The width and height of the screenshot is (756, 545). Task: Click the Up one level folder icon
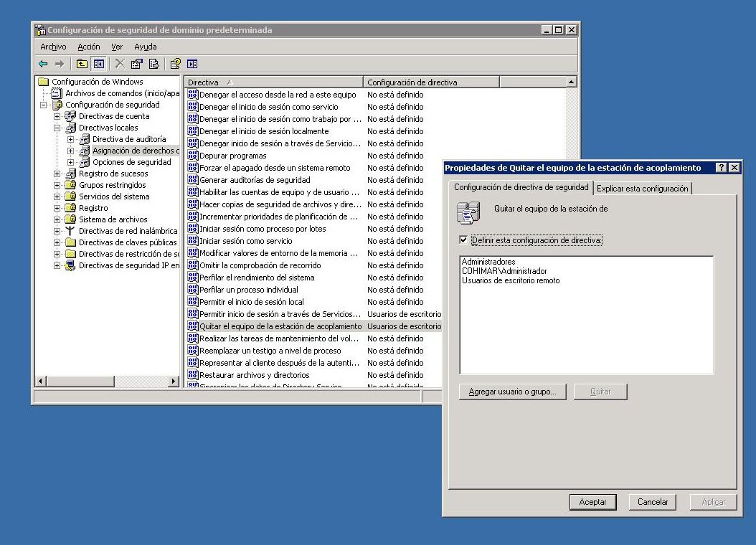point(82,64)
